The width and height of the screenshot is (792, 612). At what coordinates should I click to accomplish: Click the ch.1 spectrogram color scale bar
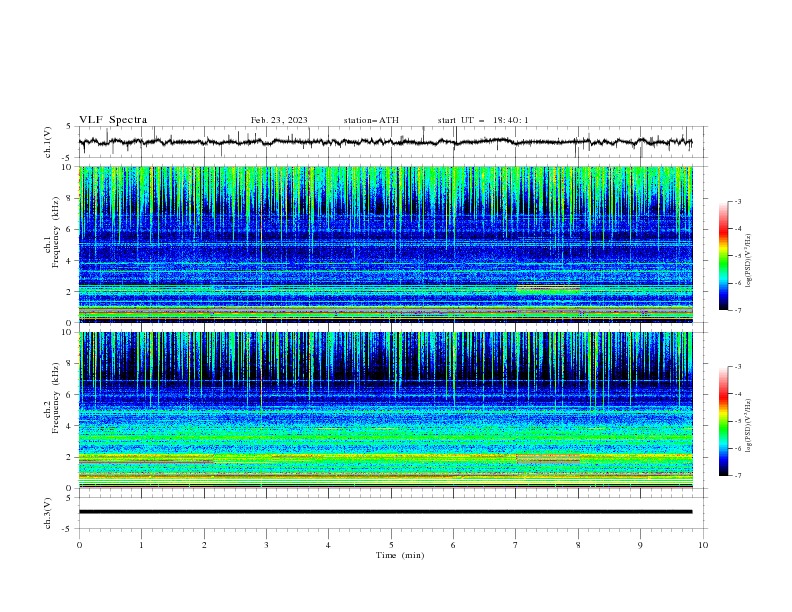point(723,256)
